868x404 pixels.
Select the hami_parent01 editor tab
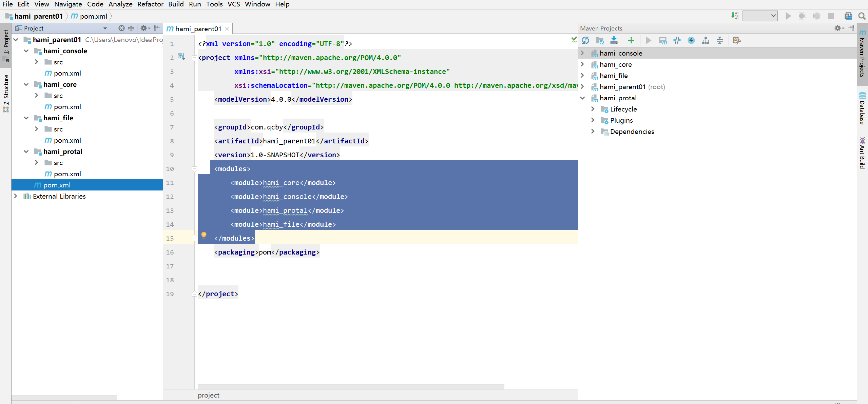click(x=198, y=29)
